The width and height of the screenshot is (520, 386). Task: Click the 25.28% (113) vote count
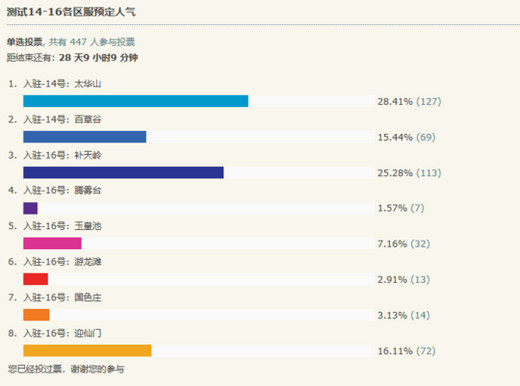(x=409, y=173)
